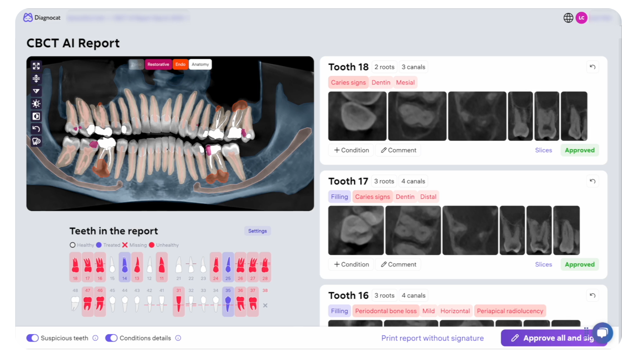The width and height of the screenshot is (636, 364).
Task: Click Mesial tag on Tooth 18
Action: point(405,82)
